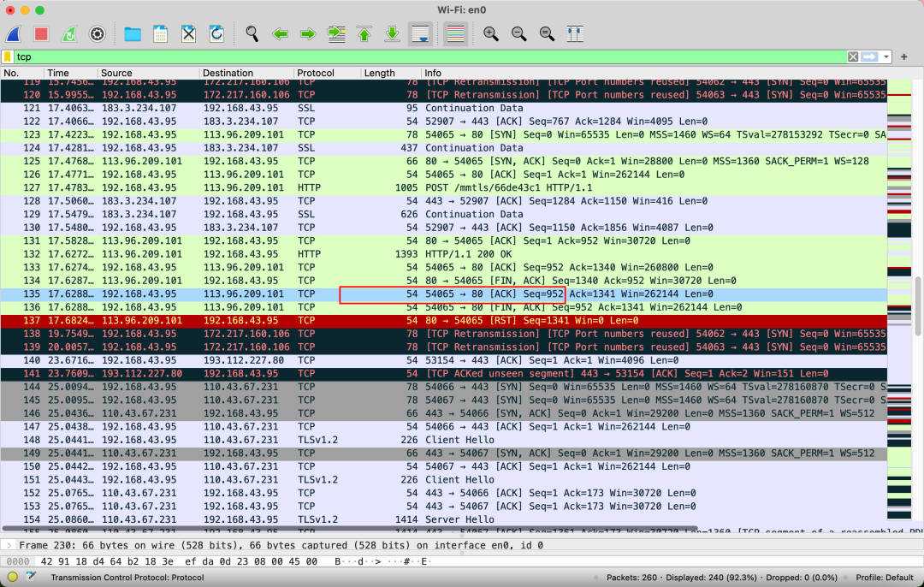Sort packets by the No. column
This screenshot has width=924, height=587.
[22, 73]
